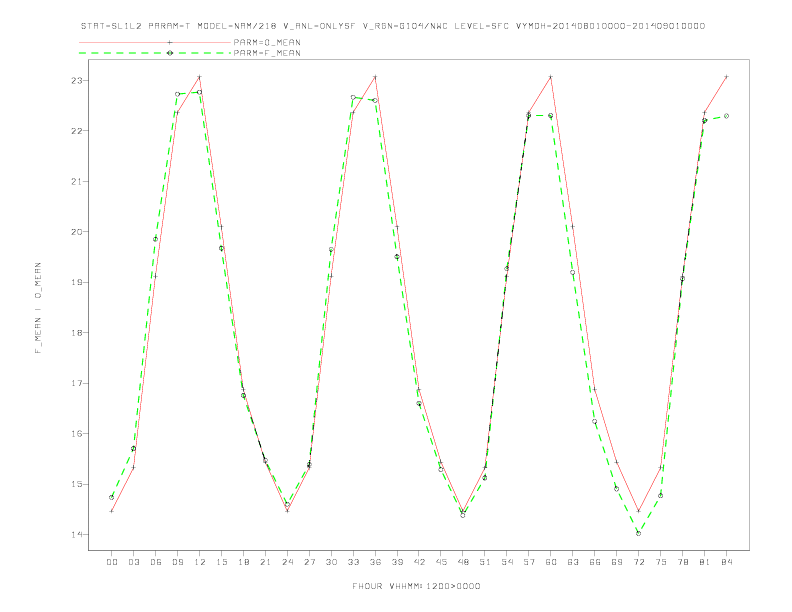Image resolution: width=792 pixels, height=612 pixels.
Task: Click O_MEAN plus data point at hour 84
Action: [x=726, y=77]
